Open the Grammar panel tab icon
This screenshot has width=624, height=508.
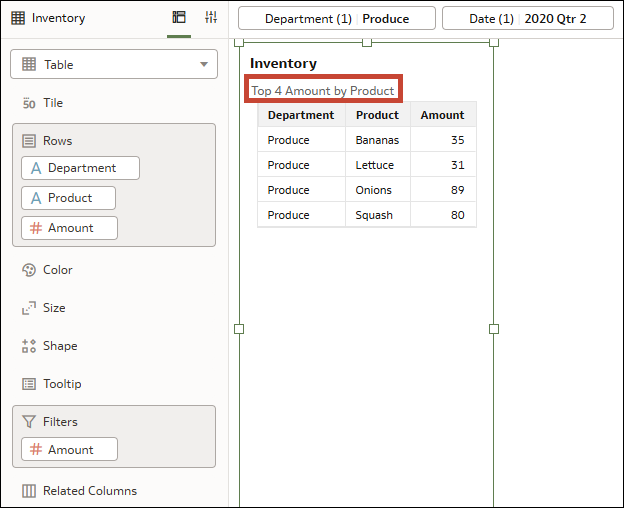pos(179,17)
